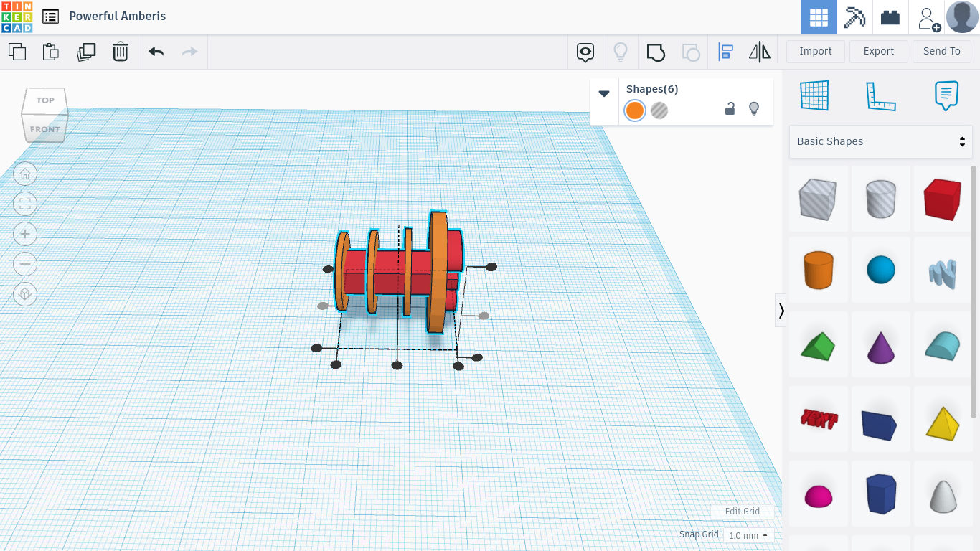Collapse the shapes sidebar arrow
This screenshot has width=980, height=551.
click(781, 311)
